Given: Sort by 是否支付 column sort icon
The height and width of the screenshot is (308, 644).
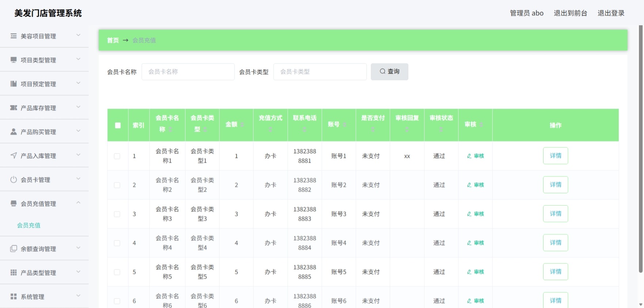Looking at the screenshot, I should click(373, 130).
